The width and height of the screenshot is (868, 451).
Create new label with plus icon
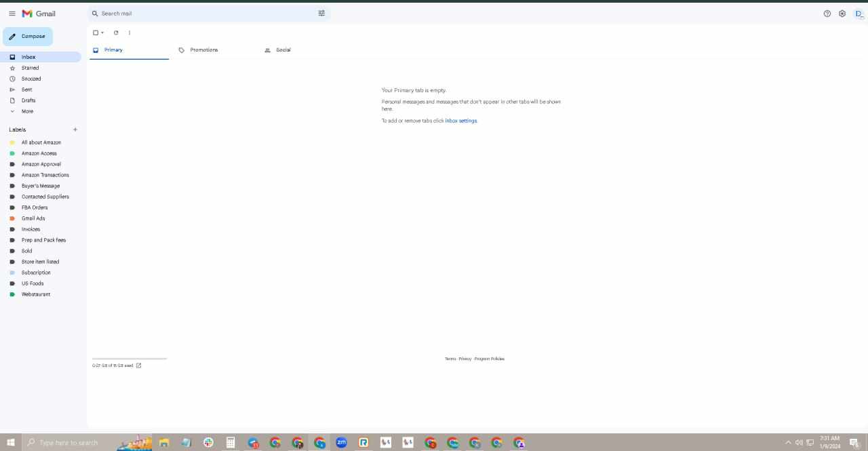point(75,130)
